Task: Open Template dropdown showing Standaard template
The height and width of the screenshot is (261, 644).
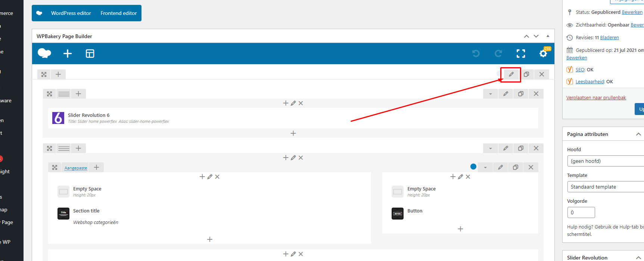Action: coord(606,187)
